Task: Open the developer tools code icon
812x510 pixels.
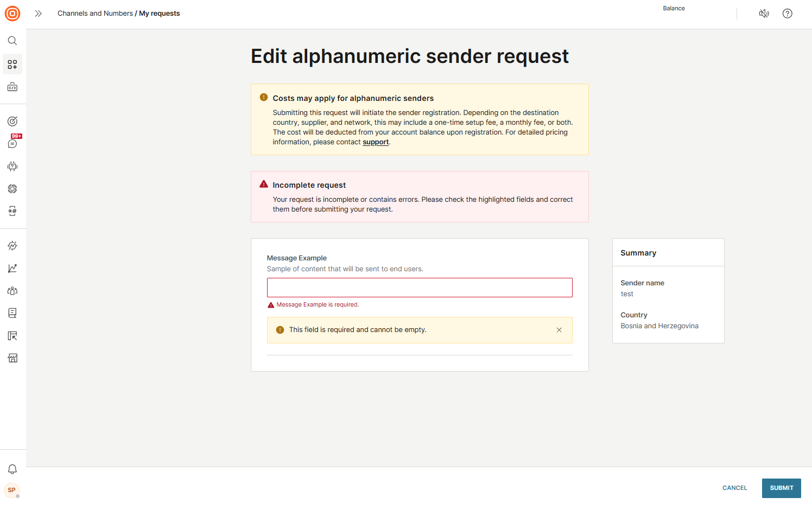Action: (x=12, y=87)
